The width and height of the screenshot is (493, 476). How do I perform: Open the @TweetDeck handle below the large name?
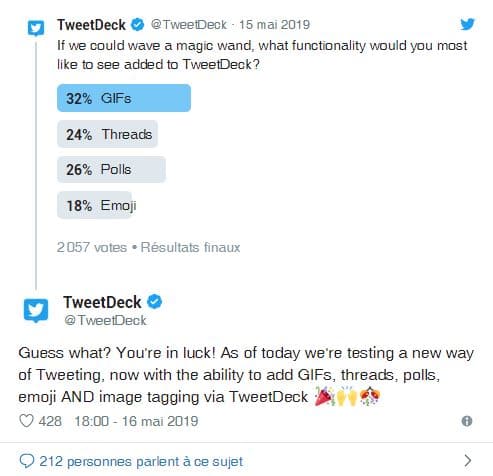[105, 320]
